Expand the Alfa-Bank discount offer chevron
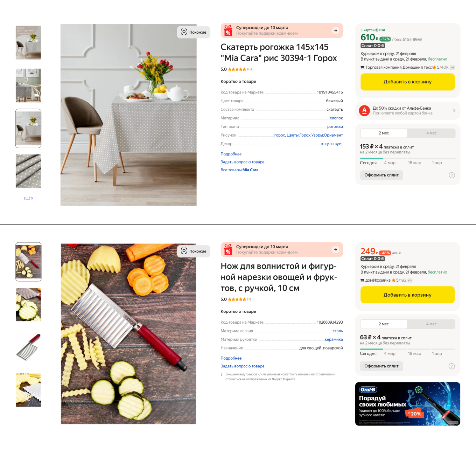This screenshot has height=449, width=476. click(454, 111)
